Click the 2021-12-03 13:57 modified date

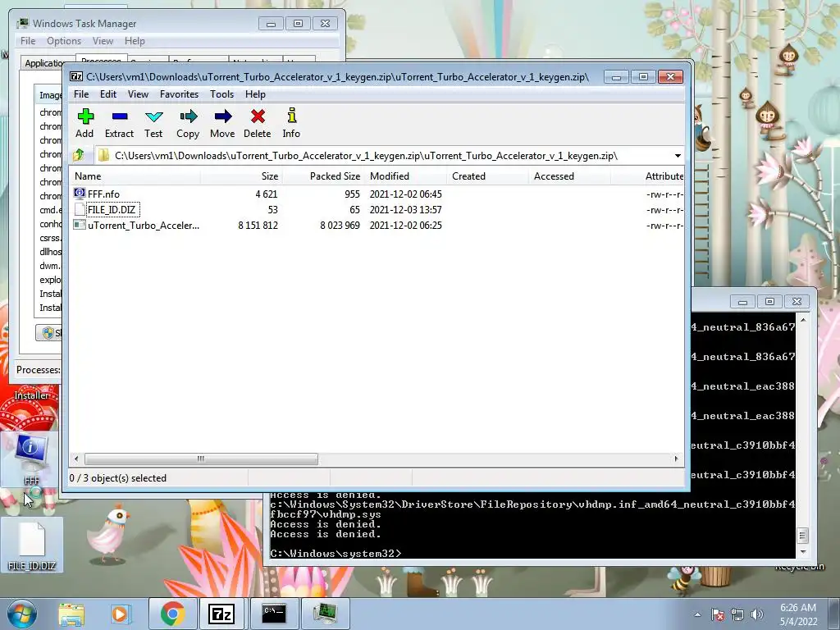[405, 210]
